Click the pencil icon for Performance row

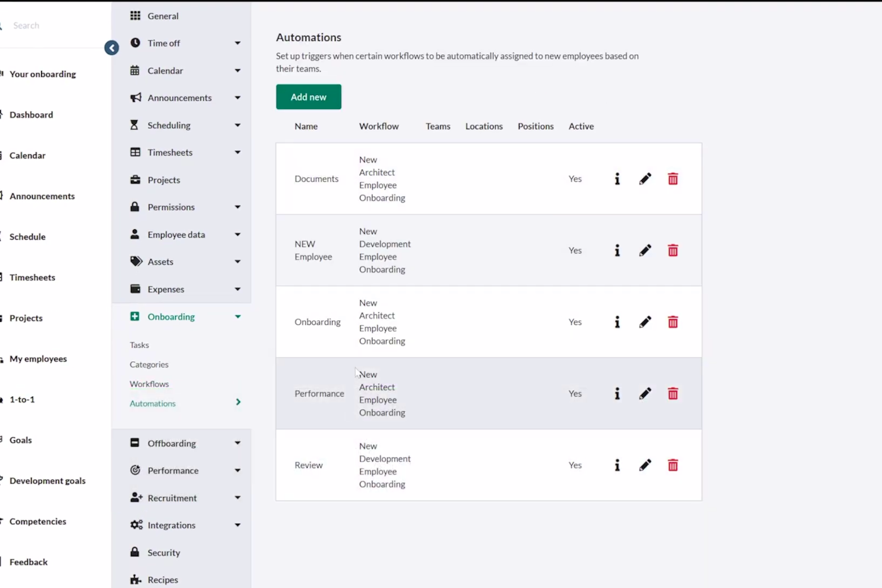[x=645, y=393]
